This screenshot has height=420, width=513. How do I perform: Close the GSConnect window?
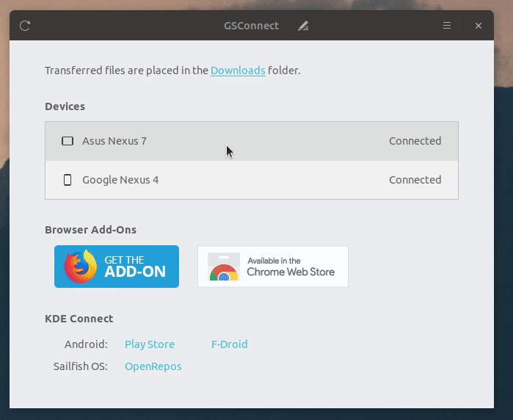pos(479,26)
